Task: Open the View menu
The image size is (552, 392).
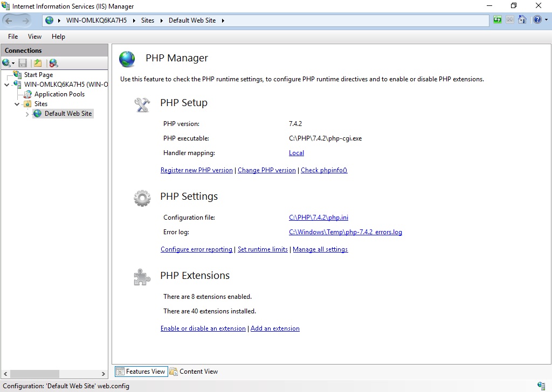Action: [x=34, y=37]
